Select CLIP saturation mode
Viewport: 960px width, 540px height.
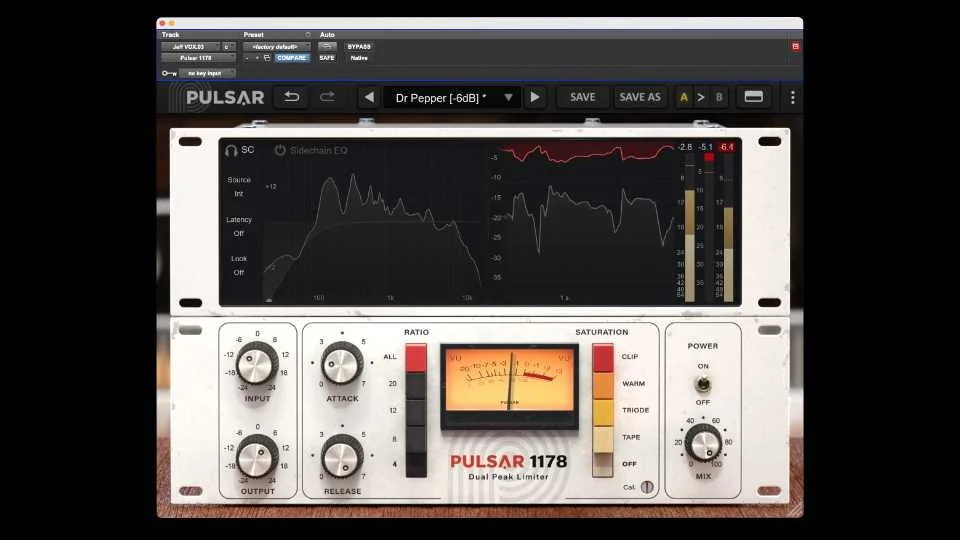(602, 358)
